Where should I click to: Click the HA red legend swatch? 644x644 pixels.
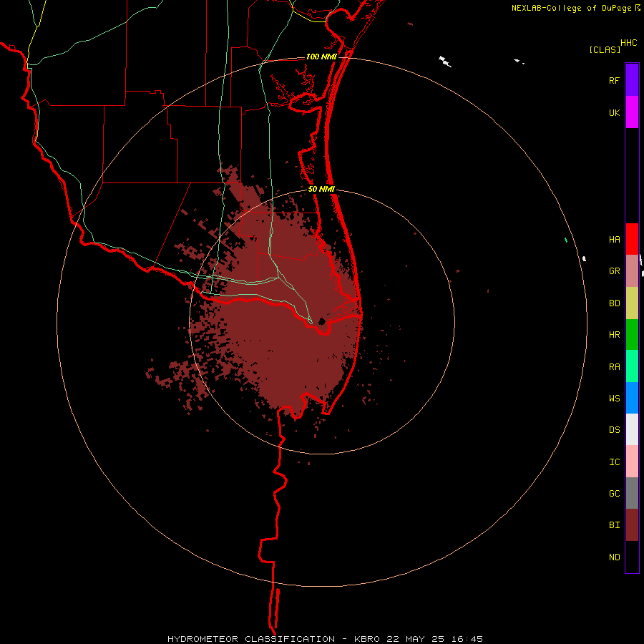pos(632,239)
